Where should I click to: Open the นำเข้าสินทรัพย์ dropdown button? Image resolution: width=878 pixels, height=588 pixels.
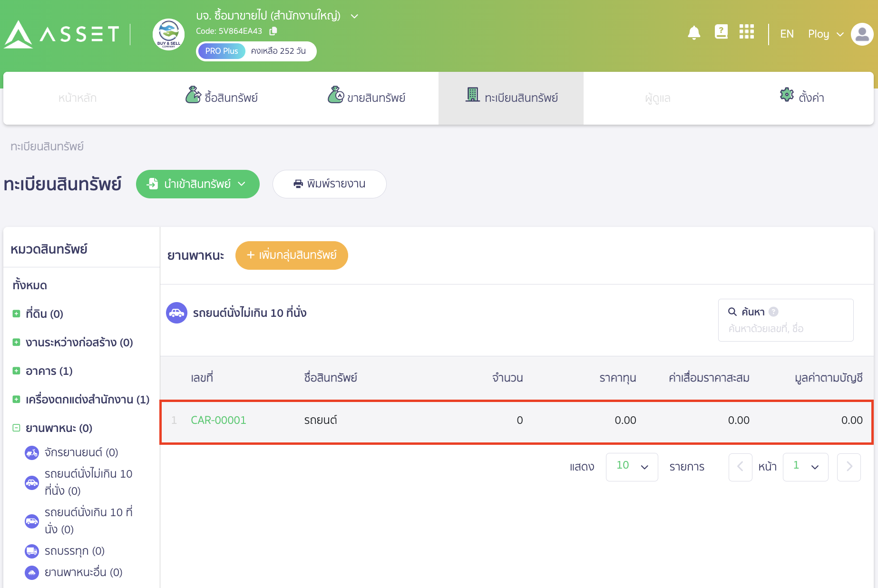(197, 184)
